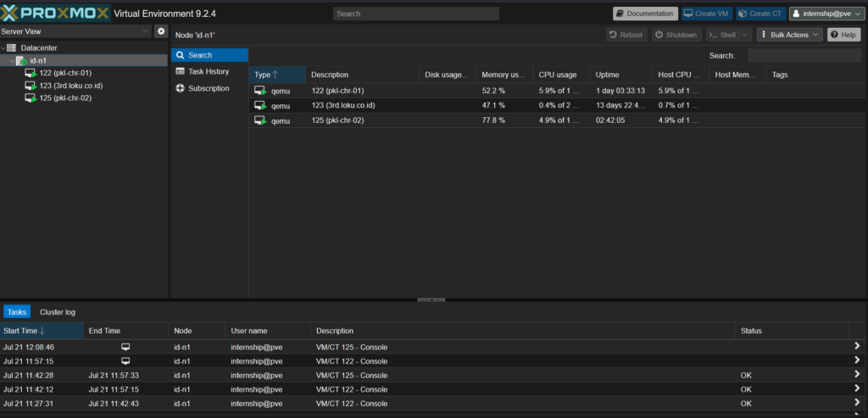The width and height of the screenshot is (868, 418).
Task: Click Create VM
Action: 707,14
